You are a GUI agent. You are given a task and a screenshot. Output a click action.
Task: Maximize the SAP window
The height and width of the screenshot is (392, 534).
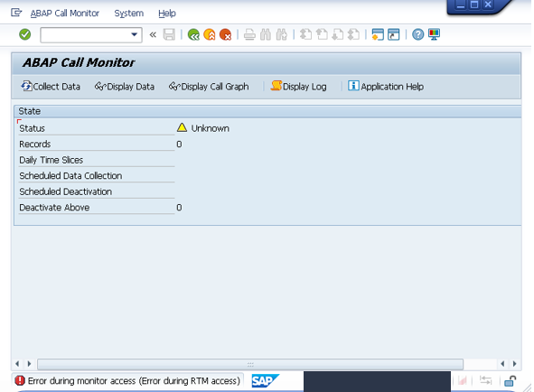(x=474, y=5)
